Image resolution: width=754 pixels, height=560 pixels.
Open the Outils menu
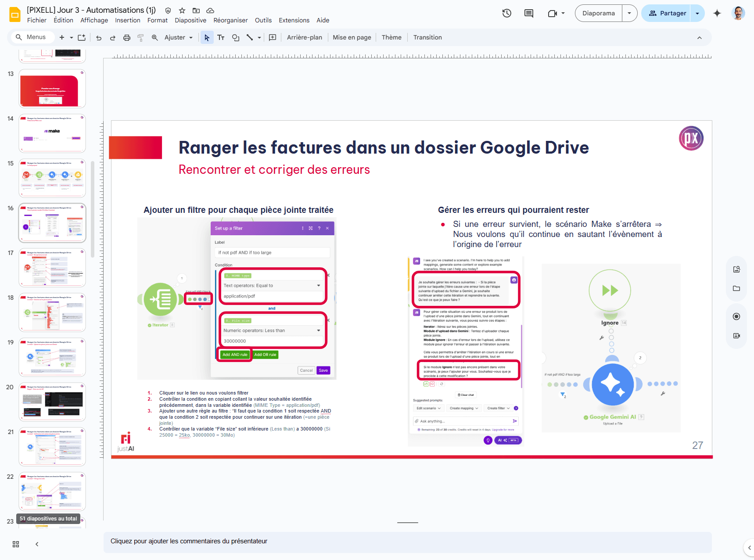pos(263,20)
